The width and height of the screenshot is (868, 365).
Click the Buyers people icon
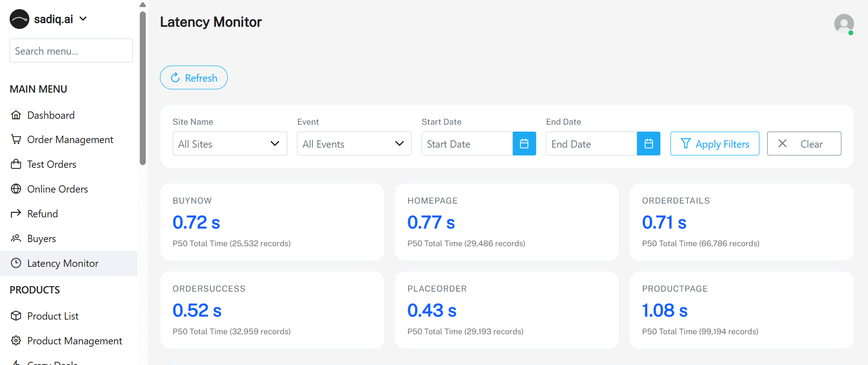16,238
